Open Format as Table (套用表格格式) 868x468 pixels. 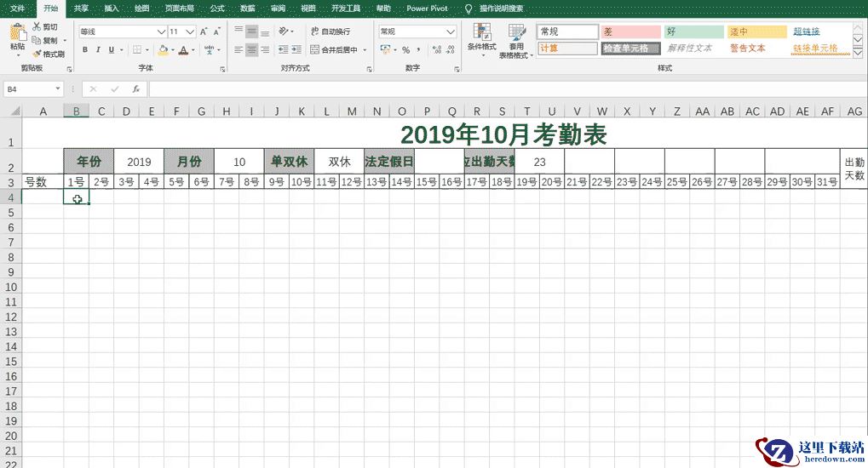(516, 41)
